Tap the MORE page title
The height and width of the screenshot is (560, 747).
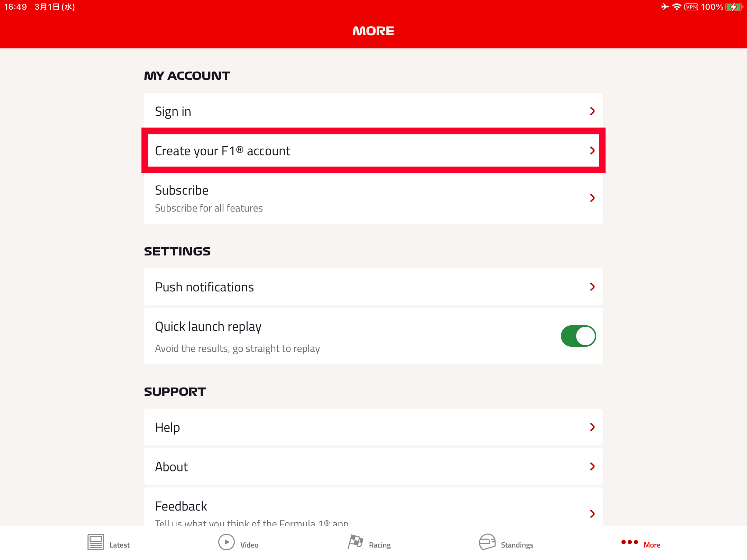pos(373,31)
